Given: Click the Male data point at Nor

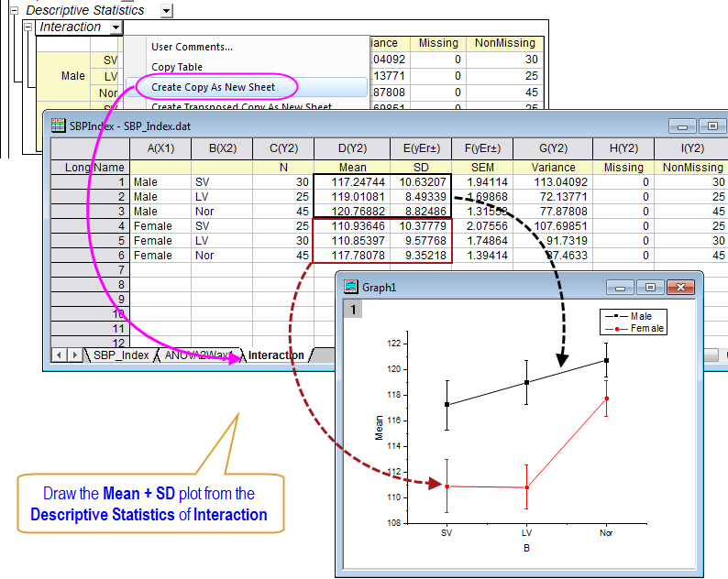Looking at the screenshot, I should click(x=606, y=360).
